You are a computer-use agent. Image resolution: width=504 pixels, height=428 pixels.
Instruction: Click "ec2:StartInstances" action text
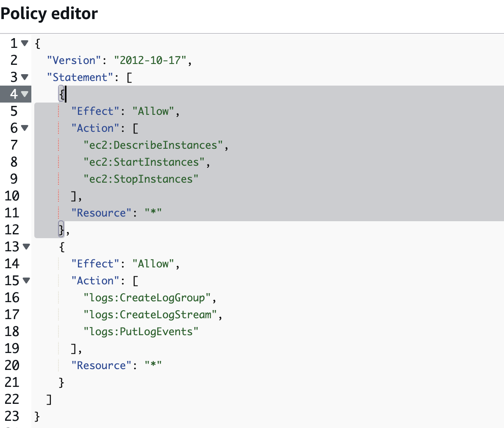pyautogui.click(x=144, y=162)
